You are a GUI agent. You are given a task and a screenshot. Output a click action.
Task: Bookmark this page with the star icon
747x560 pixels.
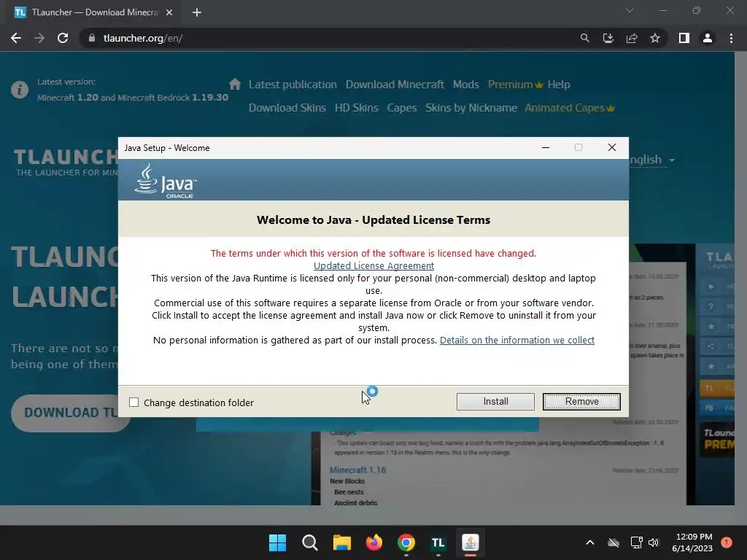(655, 38)
